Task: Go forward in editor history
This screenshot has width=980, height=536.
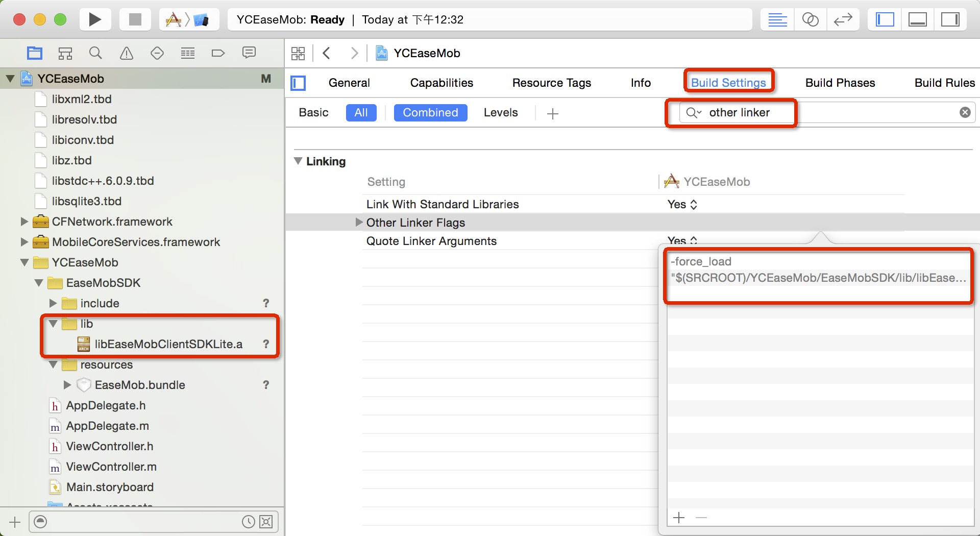Action: 354,53
